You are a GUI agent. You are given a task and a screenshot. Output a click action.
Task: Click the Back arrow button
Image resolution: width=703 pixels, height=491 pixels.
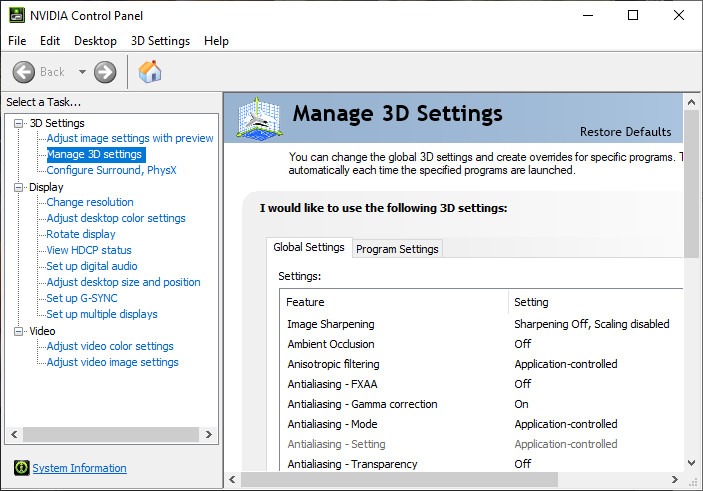point(25,72)
